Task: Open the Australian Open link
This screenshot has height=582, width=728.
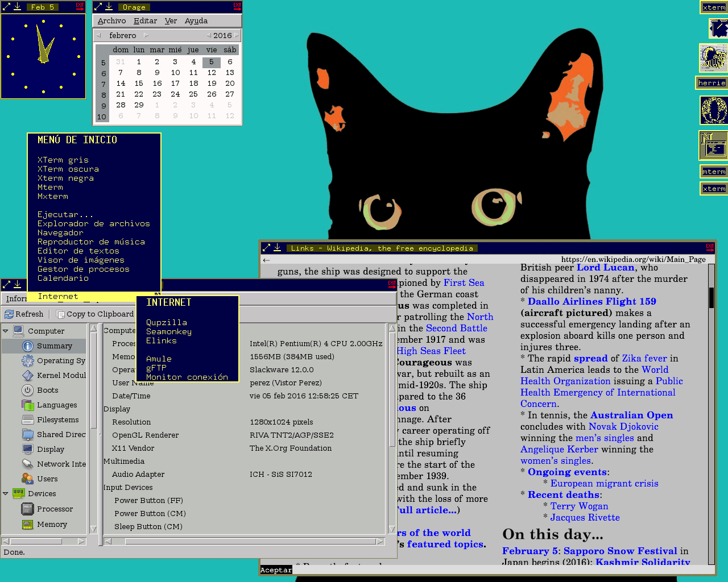Action: [x=631, y=415]
